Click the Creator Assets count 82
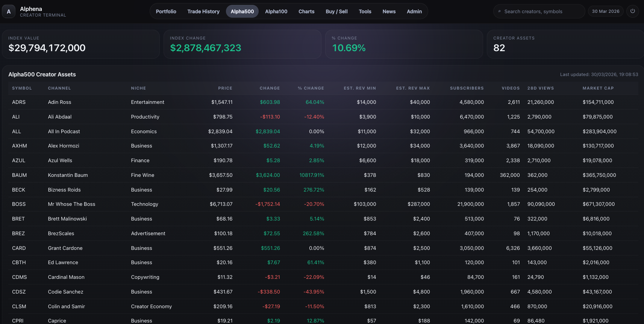Image resolution: width=644 pixels, height=324 pixels. 499,48
